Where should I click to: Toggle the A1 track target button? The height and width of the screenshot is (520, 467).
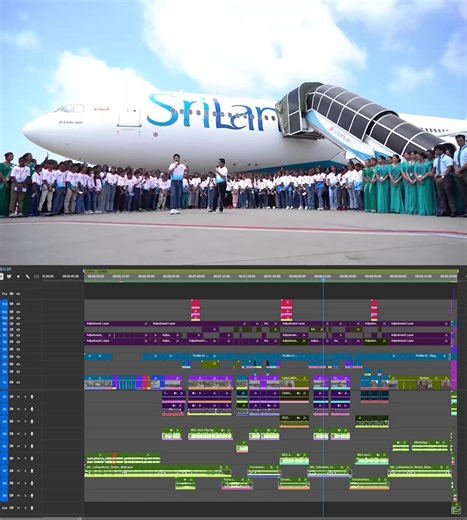[4, 397]
